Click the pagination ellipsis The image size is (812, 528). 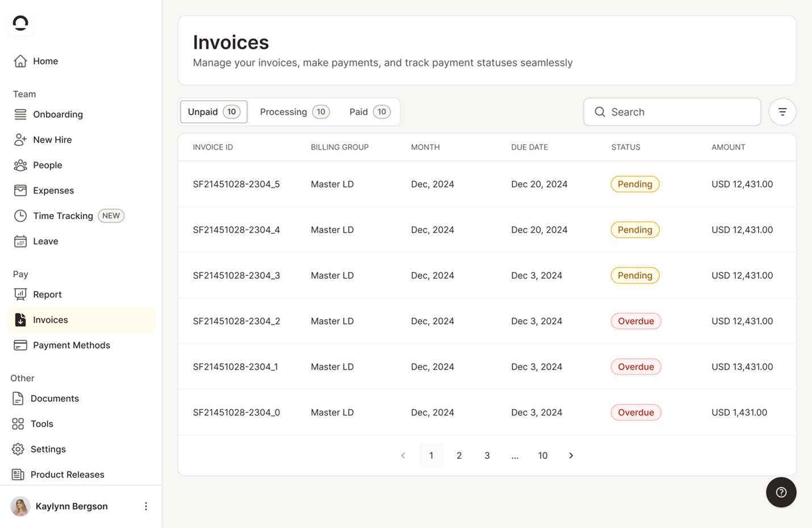click(514, 456)
